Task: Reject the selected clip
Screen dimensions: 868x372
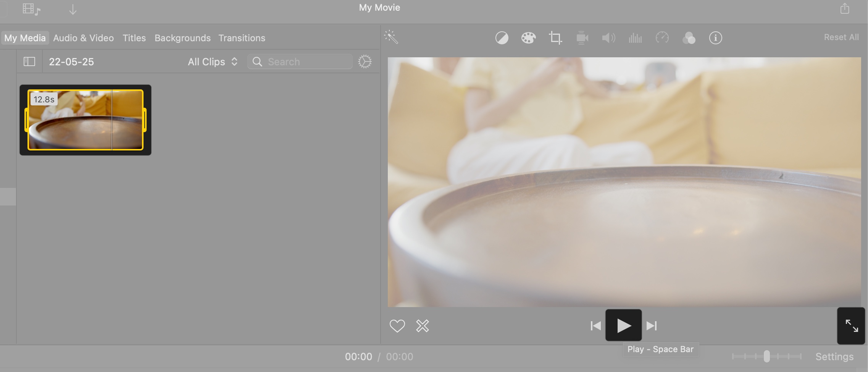Action: coord(422,326)
